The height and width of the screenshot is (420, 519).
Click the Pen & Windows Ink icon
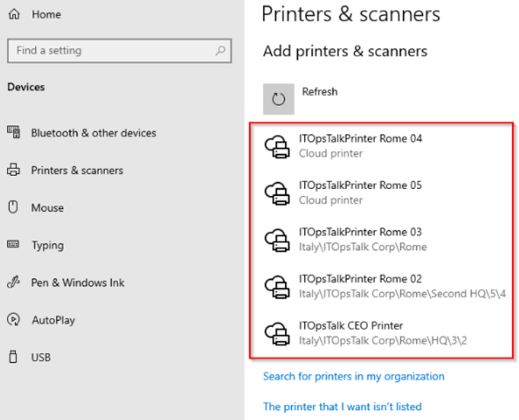tap(13, 282)
